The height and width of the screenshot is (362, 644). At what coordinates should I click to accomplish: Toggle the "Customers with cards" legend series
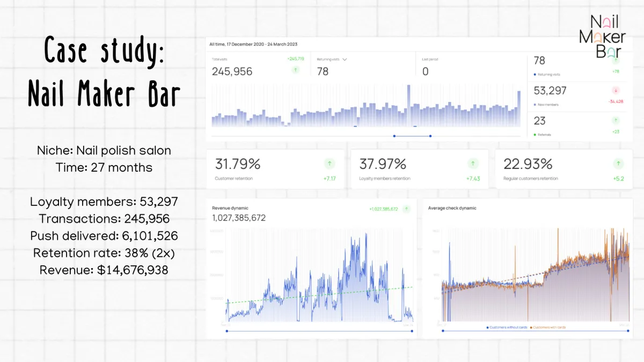coord(548,327)
